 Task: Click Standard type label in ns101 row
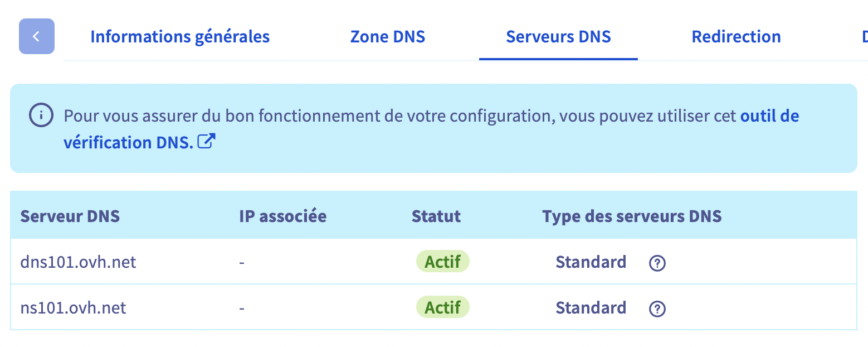pos(591,307)
